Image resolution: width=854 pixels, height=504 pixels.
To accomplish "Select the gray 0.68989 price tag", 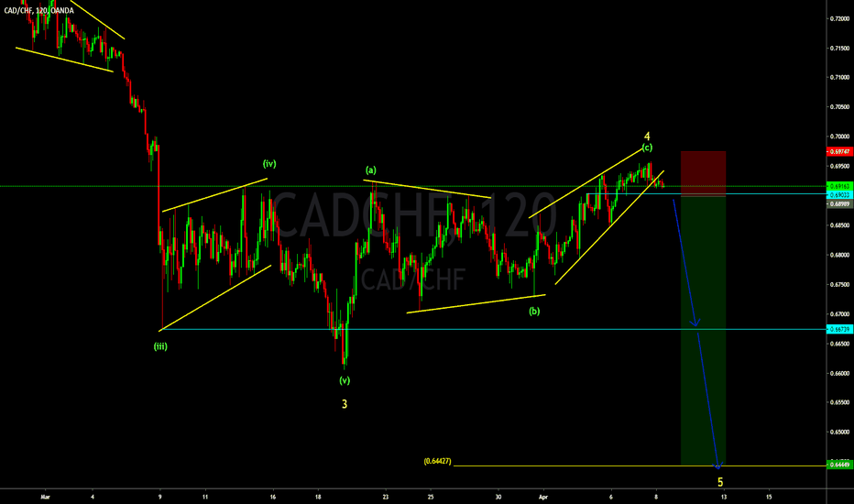I will (x=839, y=203).
